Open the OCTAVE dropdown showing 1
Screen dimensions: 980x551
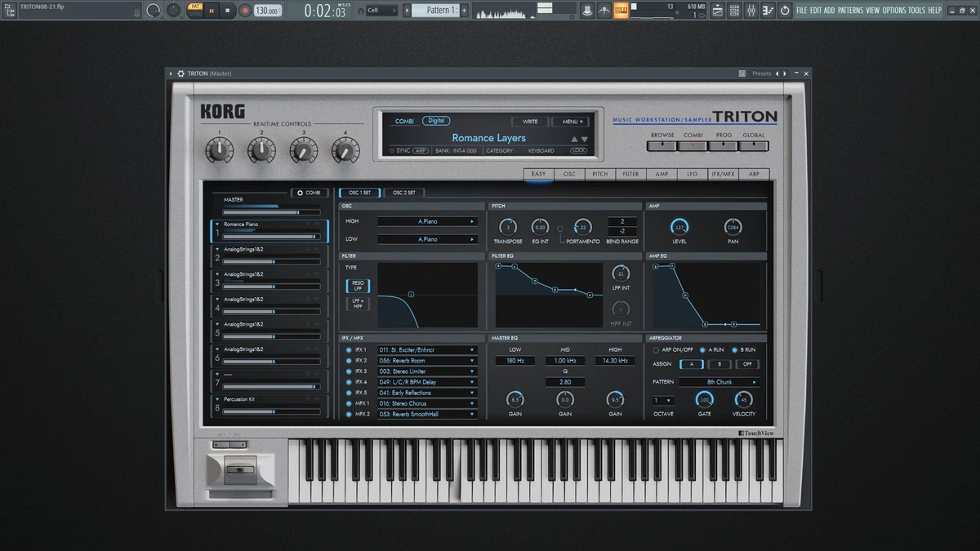[x=663, y=401]
